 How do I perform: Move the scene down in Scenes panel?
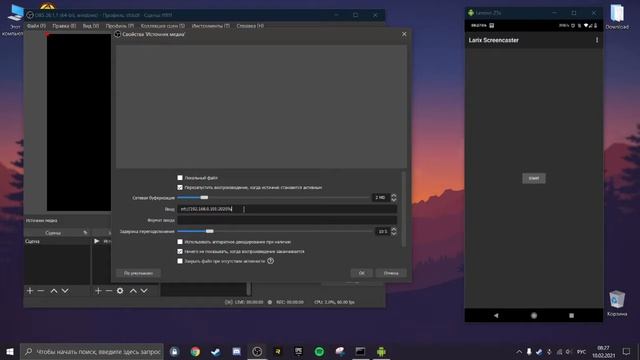pyautogui.click(x=65, y=291)
